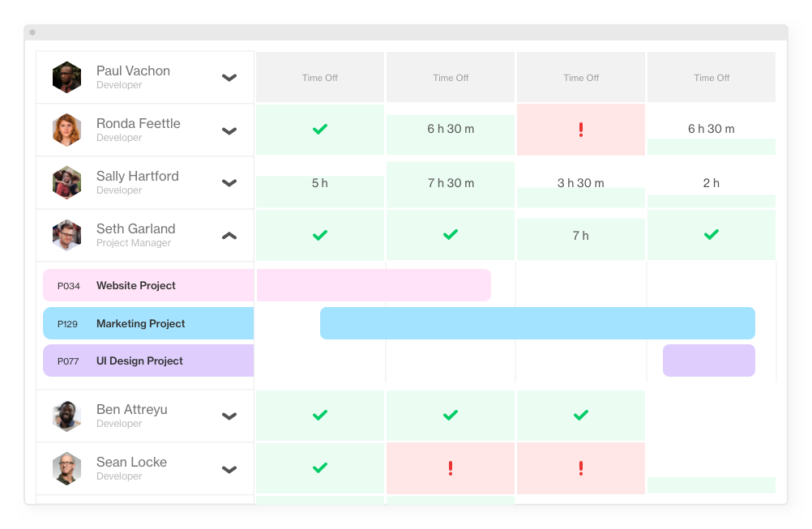Click the checkmark in Seth Garland's first column
812x529 pixels.
pyautogui.click(x=319, y=235)
